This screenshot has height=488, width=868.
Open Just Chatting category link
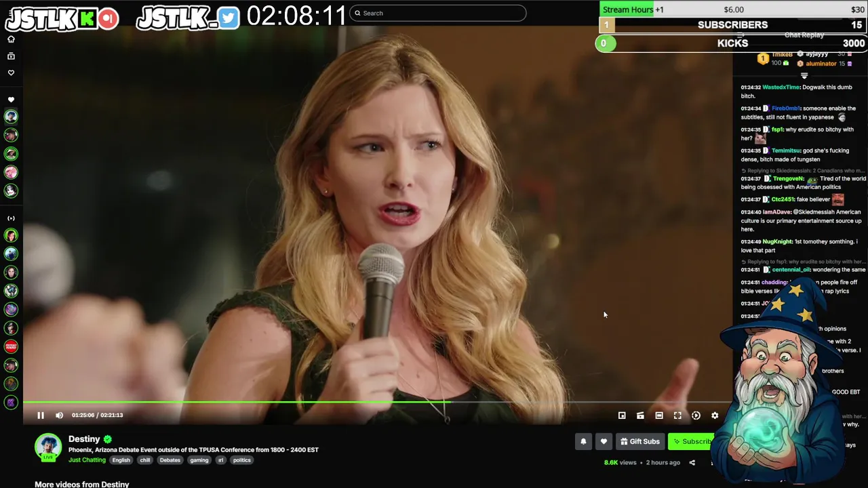pyautogui.click(x=87, y=460)
